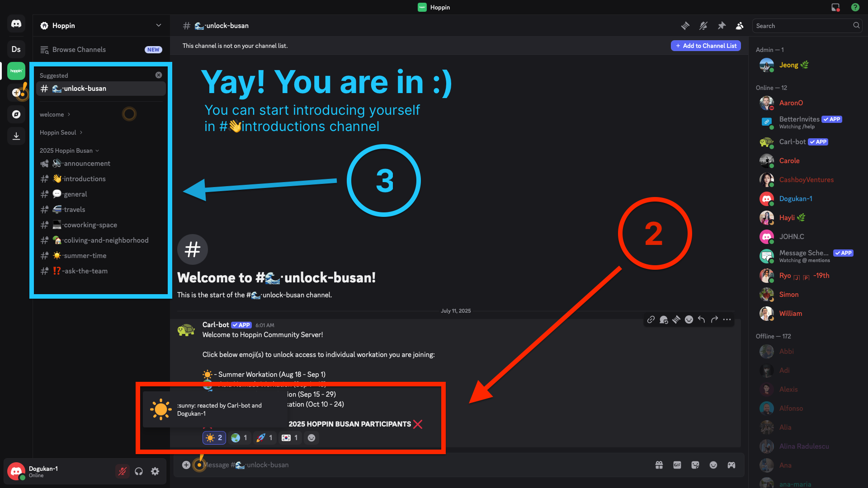868x488 pixels.
Task: Collapse the 2025 Hoppin Busan category
Action: click(69, 150)
